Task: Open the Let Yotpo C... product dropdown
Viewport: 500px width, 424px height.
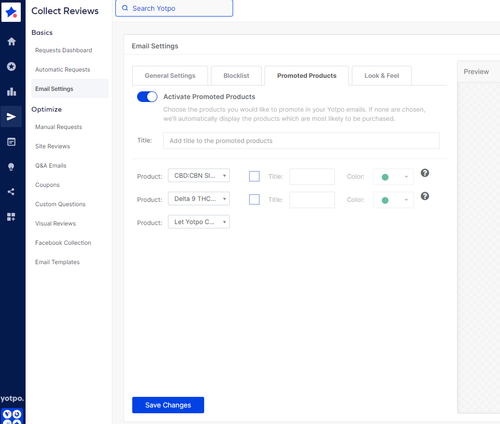Action: pos(199,222)
